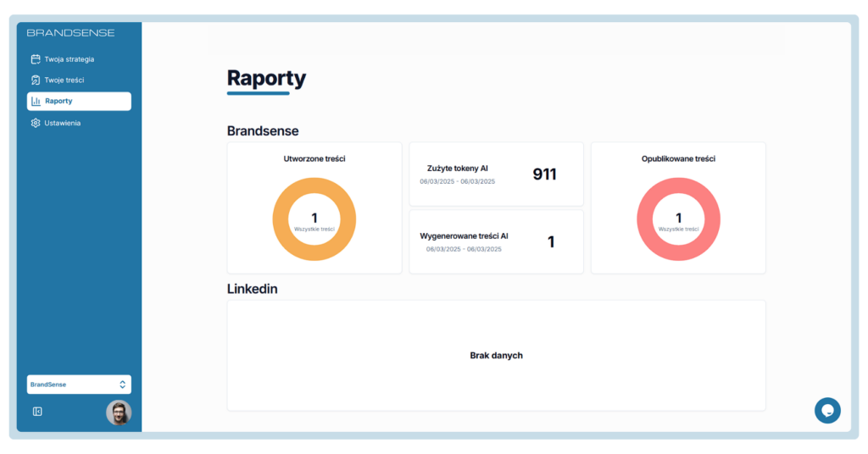The width and height of the screenshot is (868, 454).
Task: Open the Twoja strategia menu item
Action: point(79,59)
